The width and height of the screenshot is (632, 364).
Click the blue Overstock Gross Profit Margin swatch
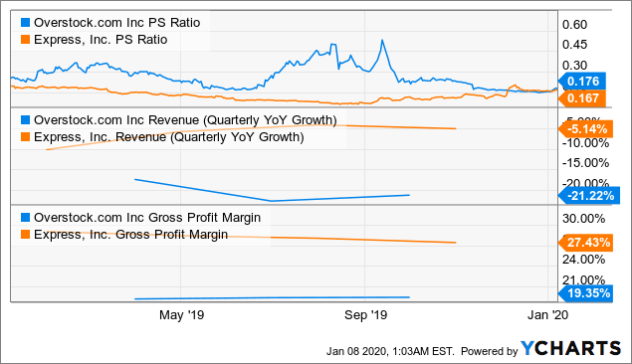[26, 218]
